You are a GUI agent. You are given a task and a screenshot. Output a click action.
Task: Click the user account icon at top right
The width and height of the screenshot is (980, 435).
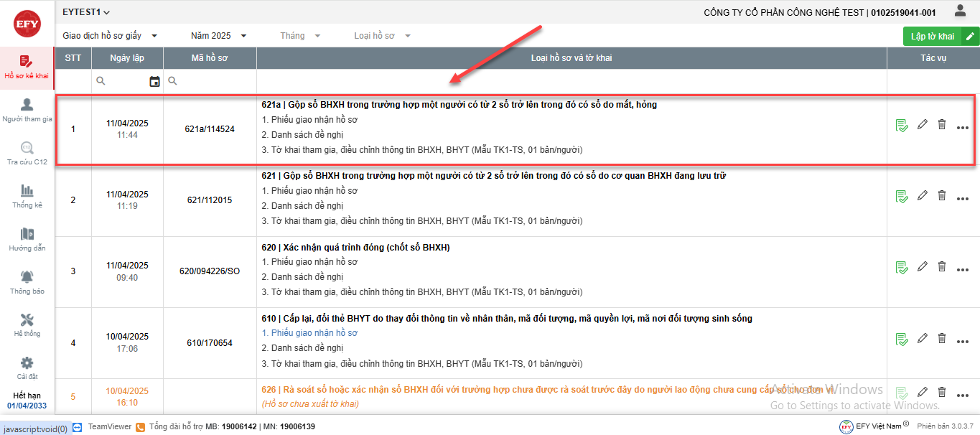click(x=960, y=11)
